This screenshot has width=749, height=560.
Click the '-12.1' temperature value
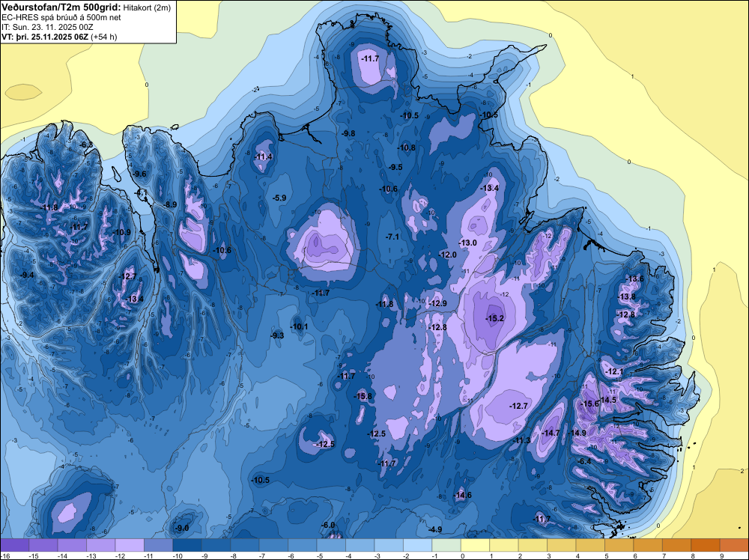614,372
